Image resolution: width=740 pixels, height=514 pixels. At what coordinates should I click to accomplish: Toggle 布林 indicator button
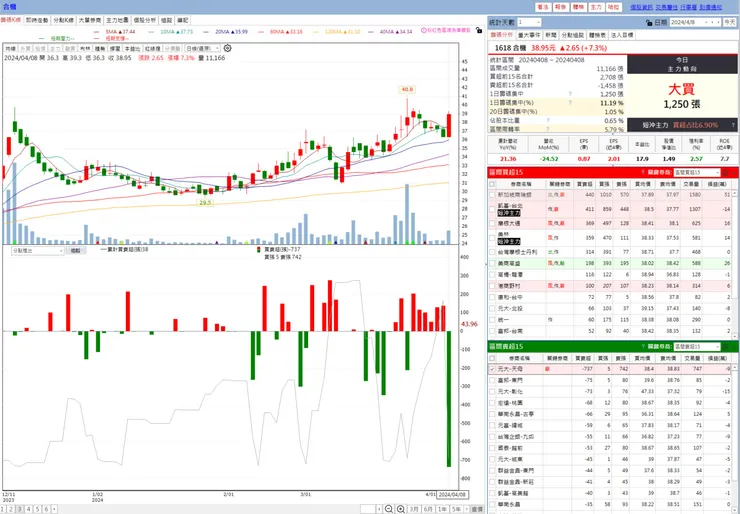coord(85,48)
